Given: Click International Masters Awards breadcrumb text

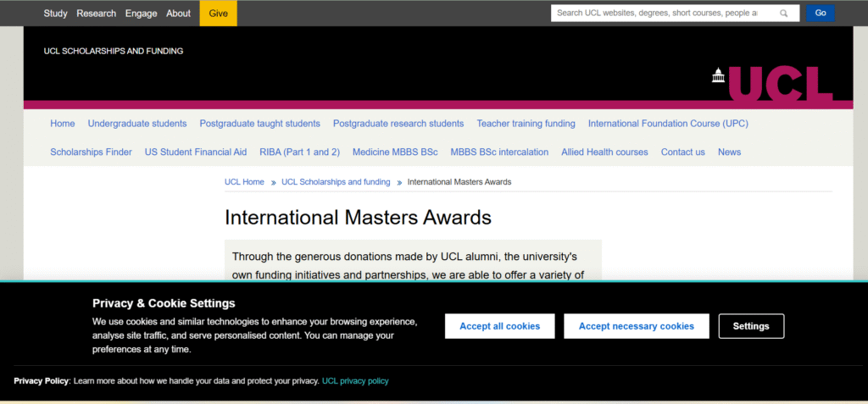Looking at the screenshot, I should click(x=459, y=181).
